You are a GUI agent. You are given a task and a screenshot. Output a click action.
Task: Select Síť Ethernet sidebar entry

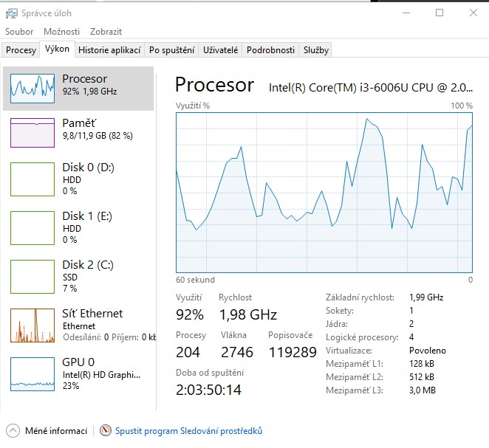pos(78,325)
